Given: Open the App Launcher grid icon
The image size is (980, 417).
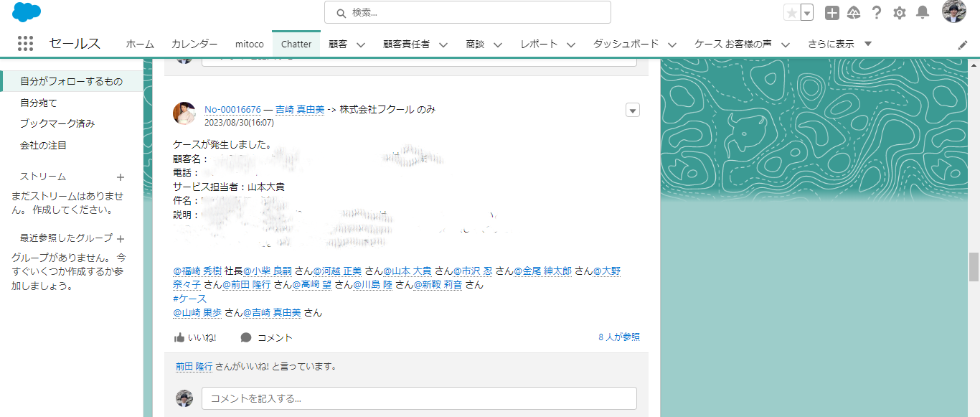Looking at the screenshot, I should (26, 44).
